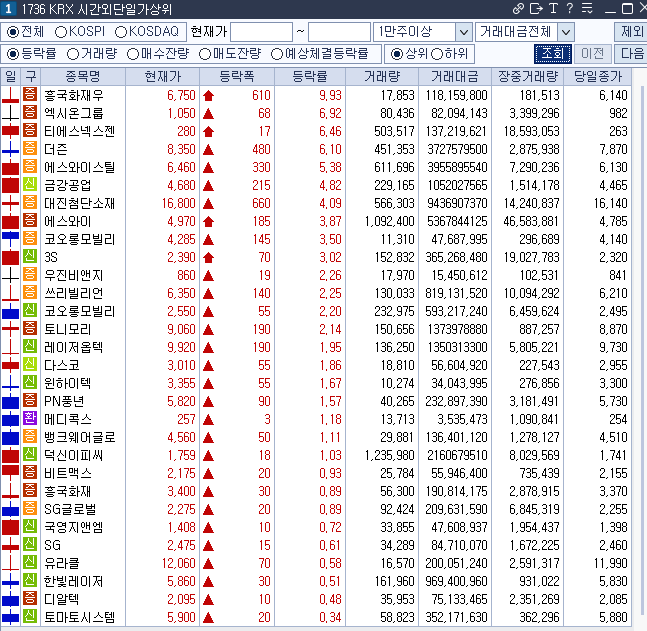Click the up arrow icon for 에스와이
Screen dimensions: 647x631
coord(209,222)
